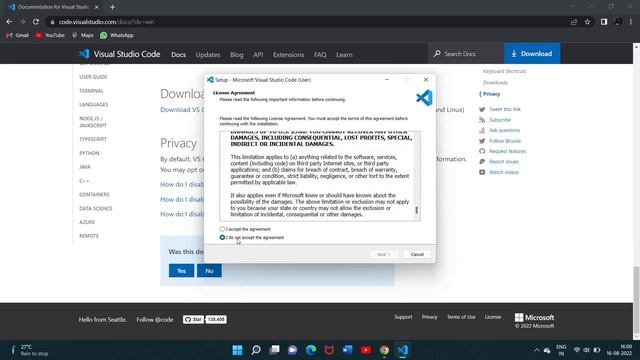Click VS Code setup icon in taskbar

(x=402, y=350)
